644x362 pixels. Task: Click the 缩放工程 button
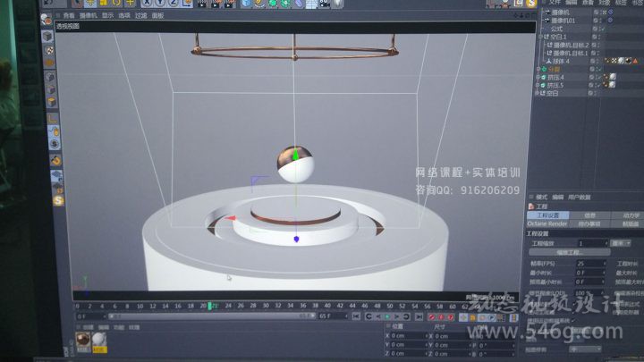(x=568, y=253)
